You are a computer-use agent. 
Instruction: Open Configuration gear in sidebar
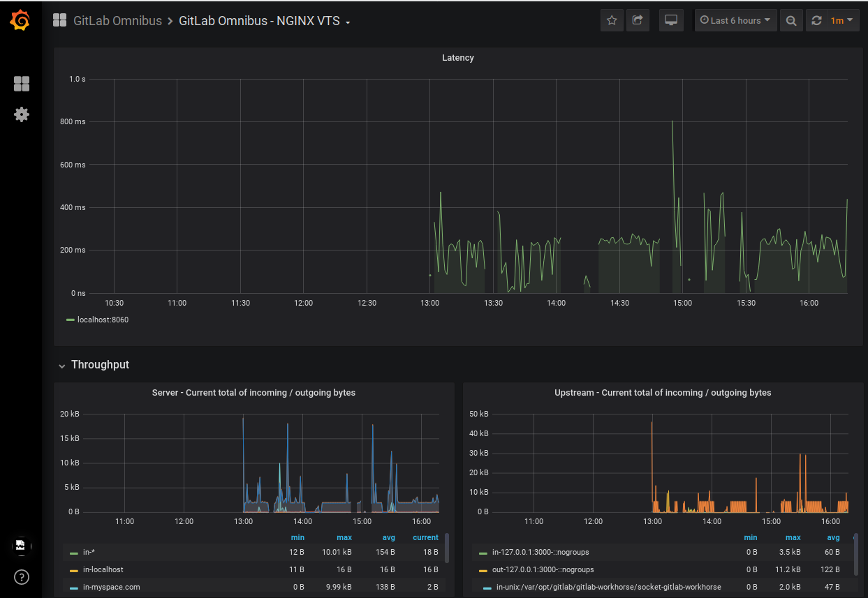[22, 114]
